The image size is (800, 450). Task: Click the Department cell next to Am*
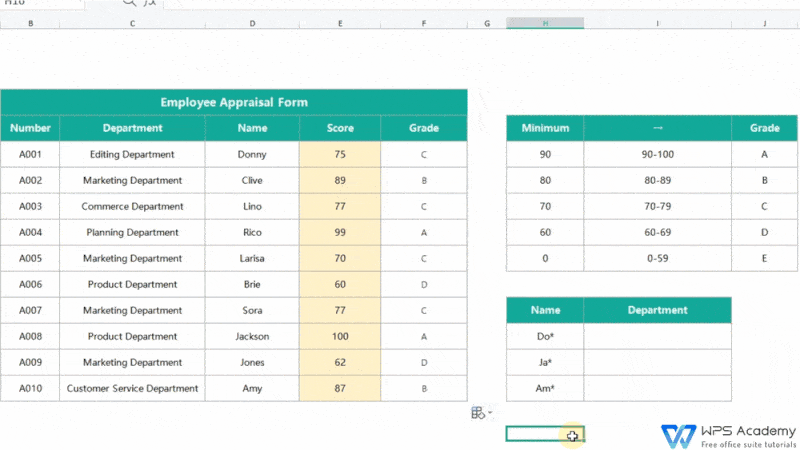[657, 388]
